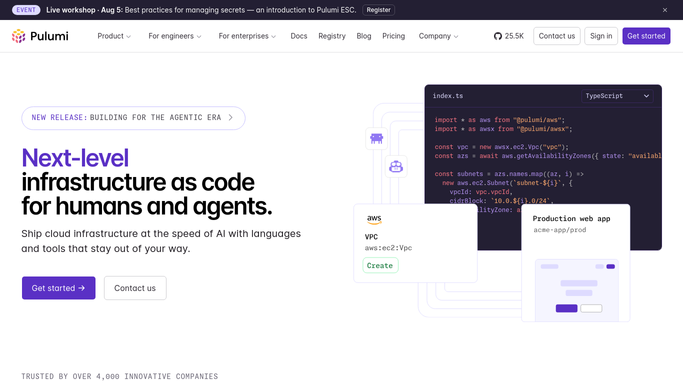
Task: Click Get started in the header
Action: tap(646, 36)
